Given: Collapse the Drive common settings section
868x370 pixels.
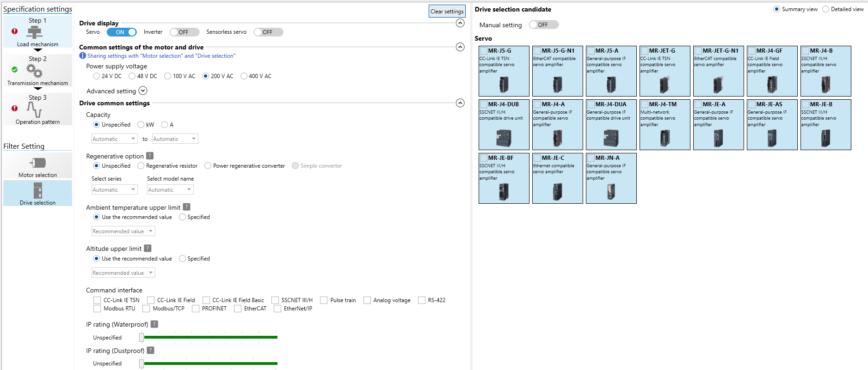Looking at the screenshot, I should [x=460, y=103].
